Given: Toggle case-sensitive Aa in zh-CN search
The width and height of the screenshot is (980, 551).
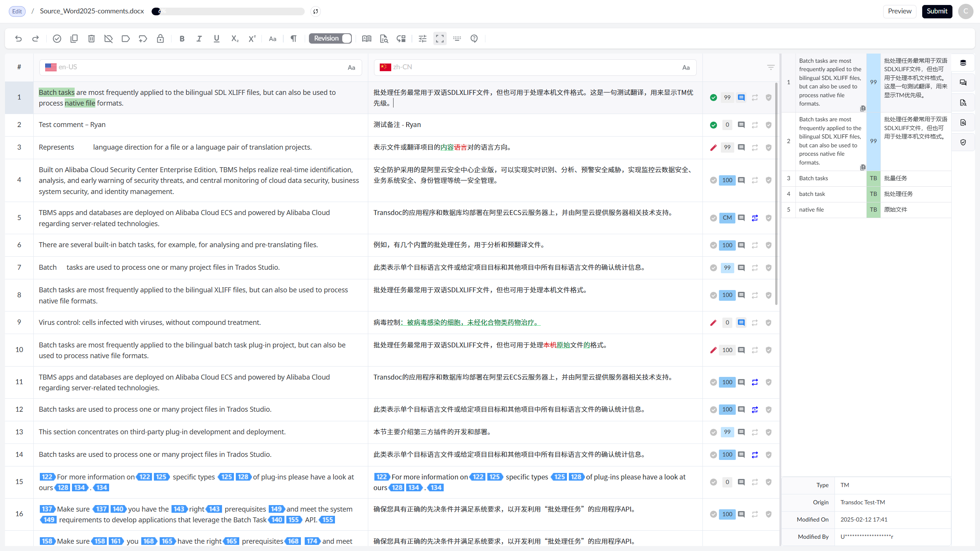Looking at the screenshot, I should [686, 67].
